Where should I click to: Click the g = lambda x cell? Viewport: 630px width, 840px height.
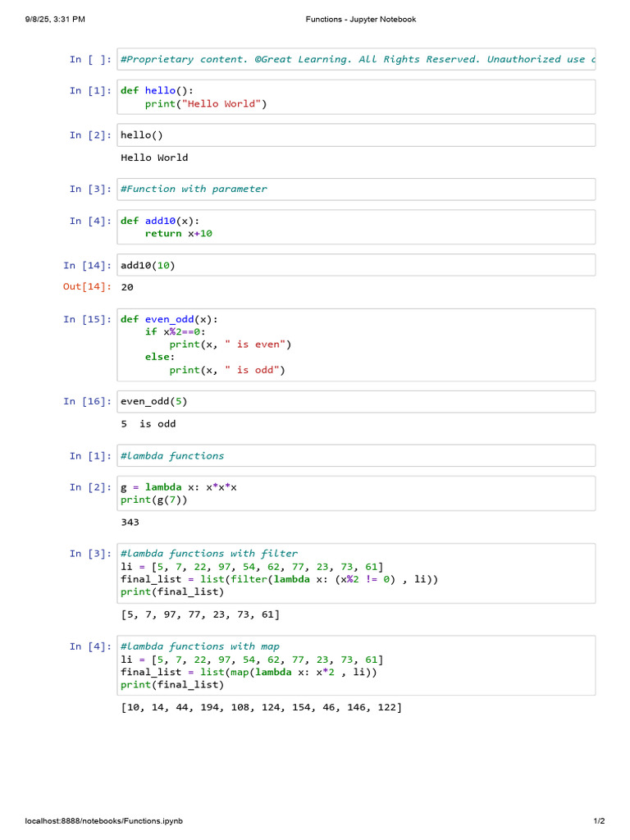[356, 493]
